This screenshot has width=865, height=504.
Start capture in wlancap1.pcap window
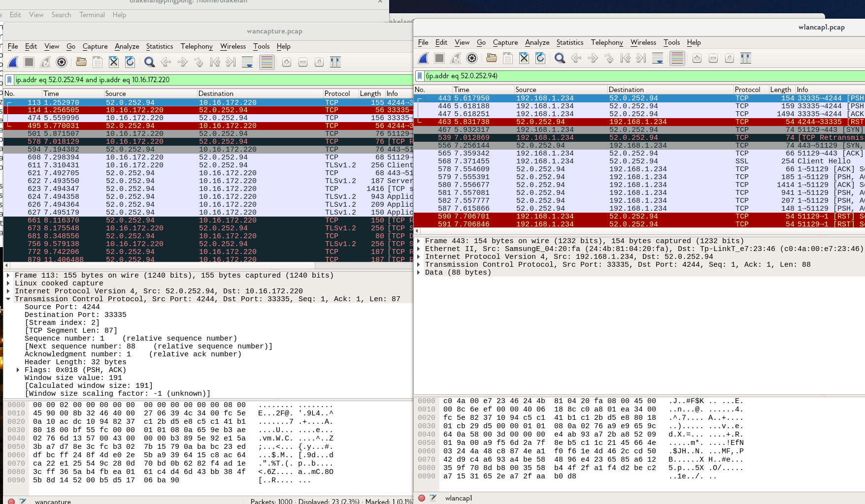423,58
